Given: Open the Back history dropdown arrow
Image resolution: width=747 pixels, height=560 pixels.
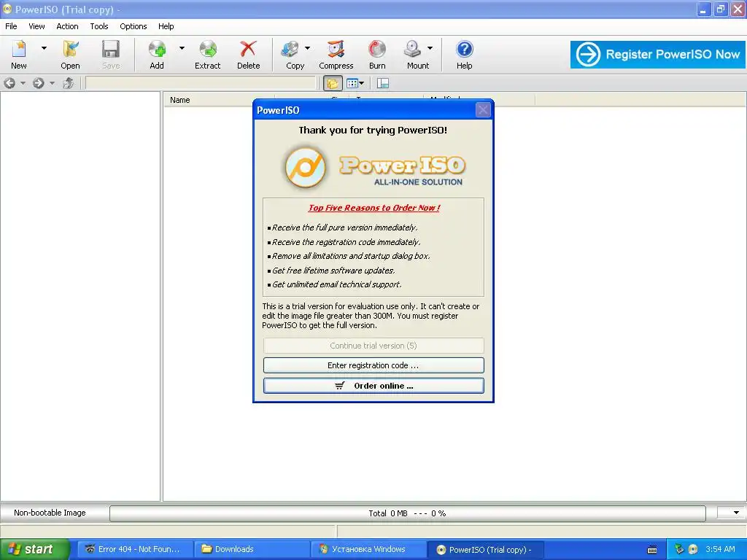Looking at the screenshot, I should pyautogui.click(x=23, y=83).
